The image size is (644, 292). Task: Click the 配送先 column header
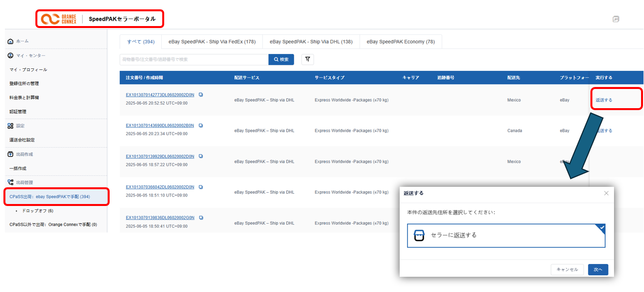point(514,78)
